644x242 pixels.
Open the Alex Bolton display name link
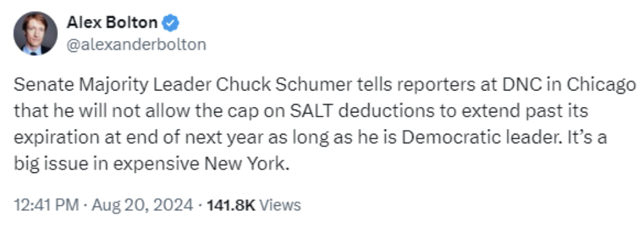tap(111, 23)
